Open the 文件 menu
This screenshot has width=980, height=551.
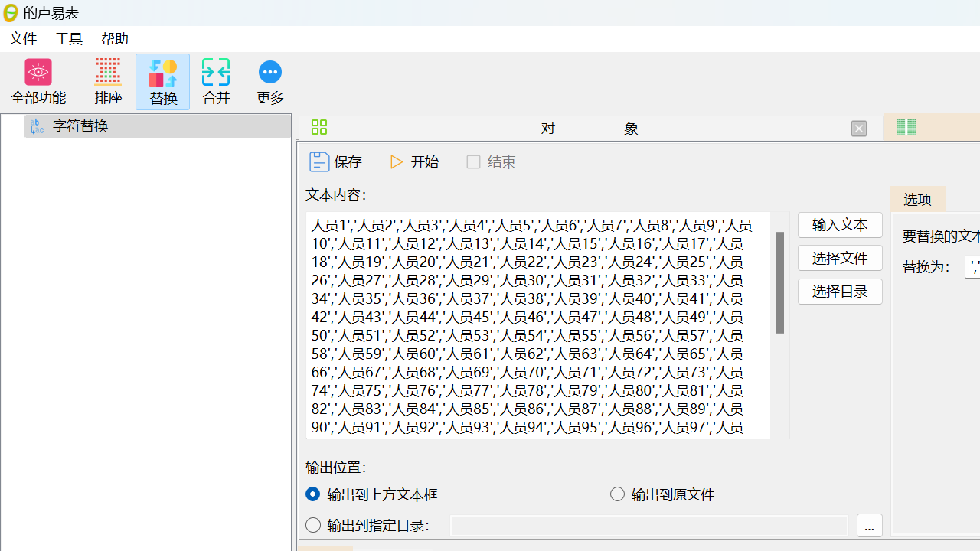[22, 38]
